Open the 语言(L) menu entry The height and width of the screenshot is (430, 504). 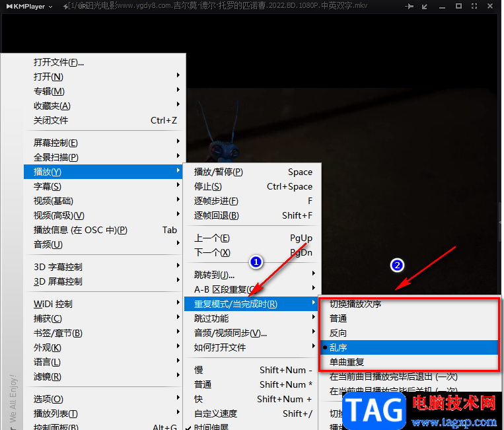pyautogui.click(x=103, y=362)
